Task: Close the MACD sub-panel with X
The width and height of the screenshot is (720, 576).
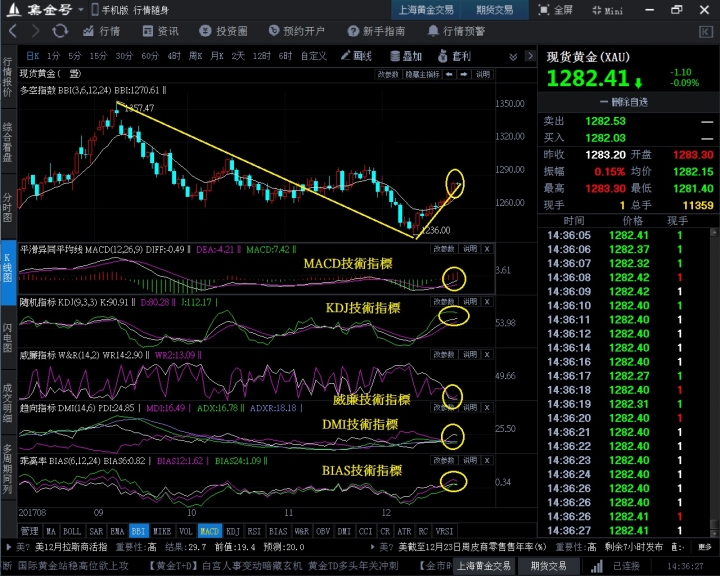Action: click(x=487, y=248)
